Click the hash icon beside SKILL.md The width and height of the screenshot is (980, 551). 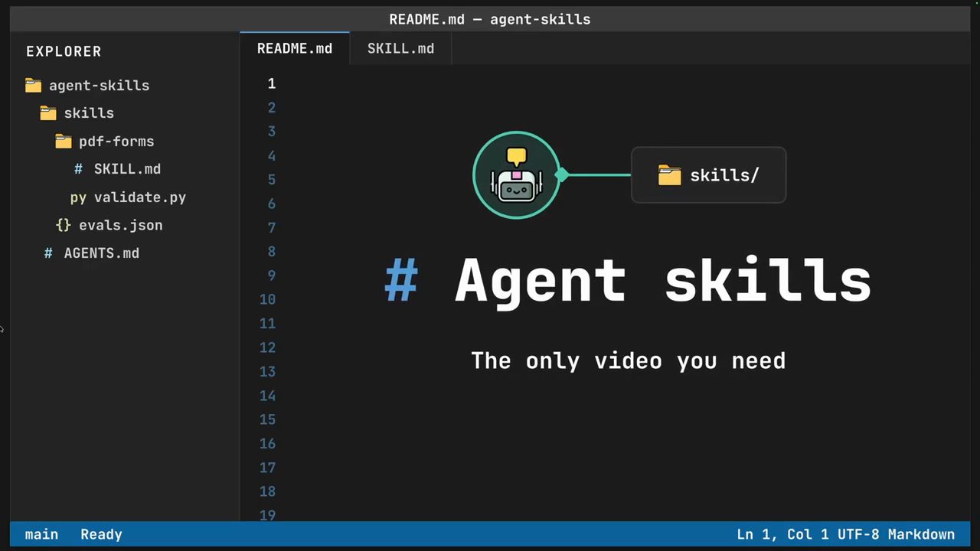coord(78,169)
